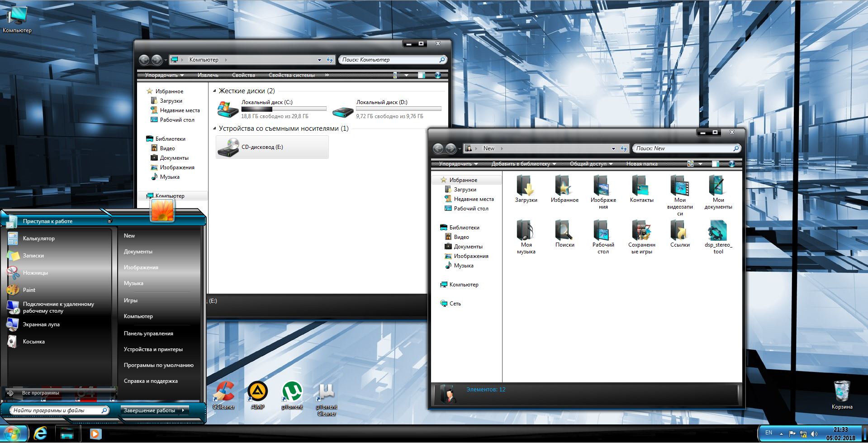The height and width of the screenshot is (443, 868).
Task: Click the Start orb button
Action: click(13, 433)
